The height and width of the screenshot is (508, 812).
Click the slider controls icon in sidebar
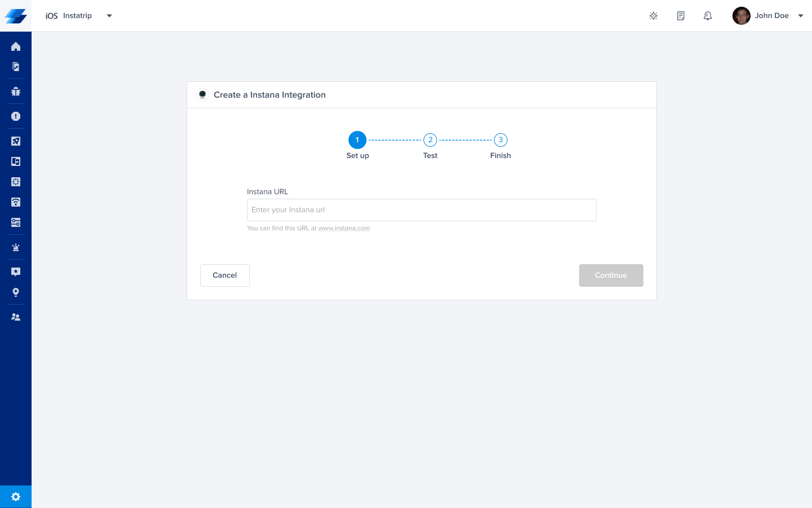click(x=16, y=222)
